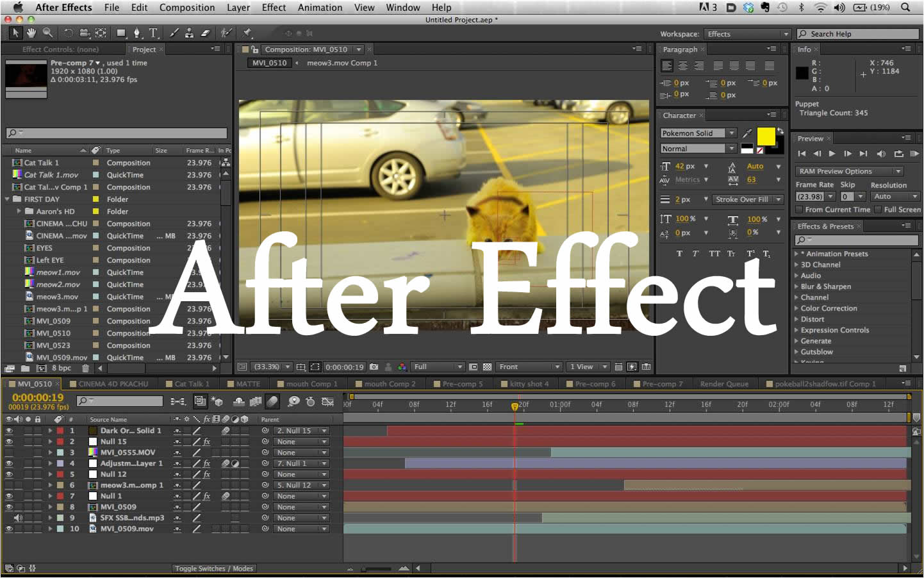Toggle the Frame Blending timeline icon

pyautogui.click(x=256, y=402)
